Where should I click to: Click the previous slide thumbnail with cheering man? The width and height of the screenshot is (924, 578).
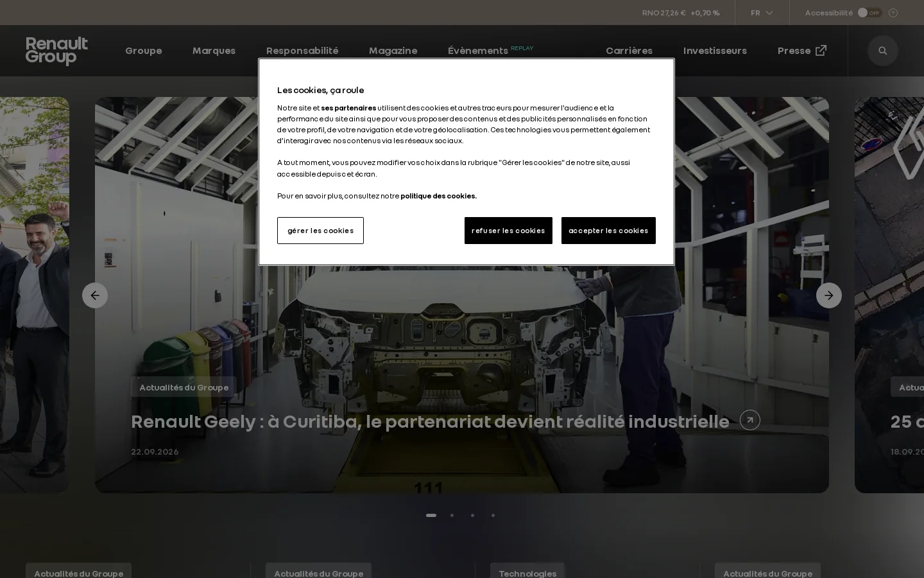click(x=35, y=295)
